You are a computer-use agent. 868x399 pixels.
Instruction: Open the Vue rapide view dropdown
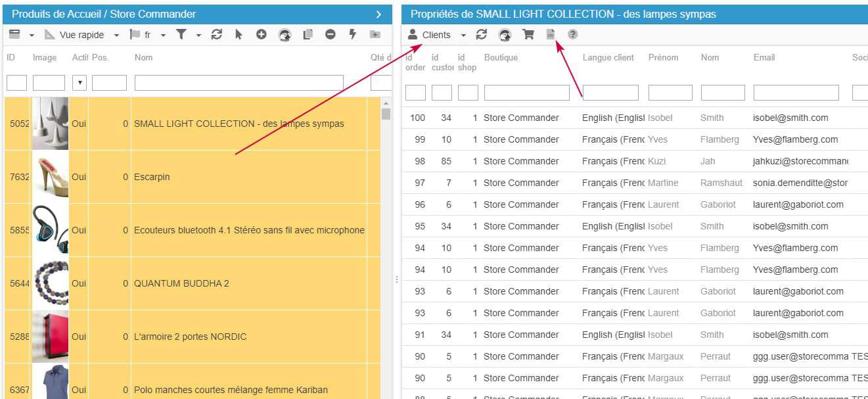tap(82, 35)
